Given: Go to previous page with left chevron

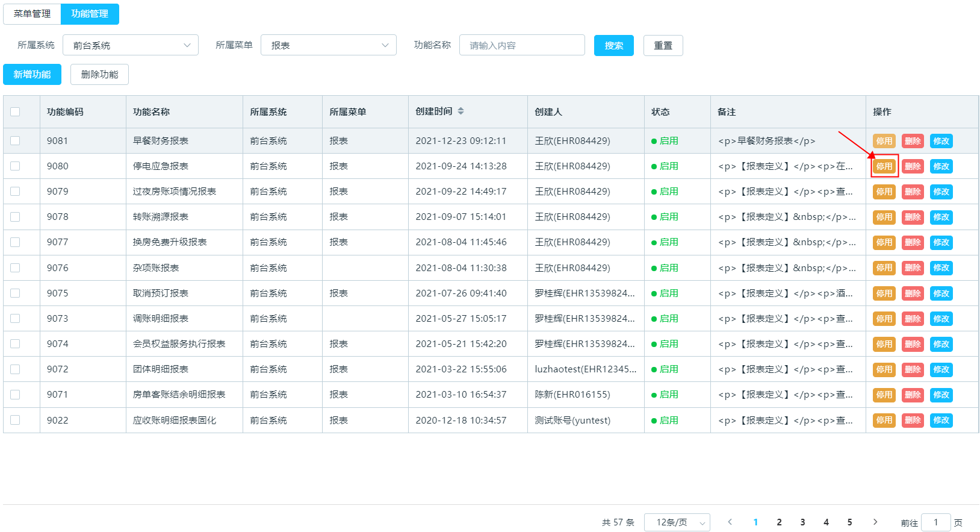Looking at the screenshot, I should (x=730, y=522).
